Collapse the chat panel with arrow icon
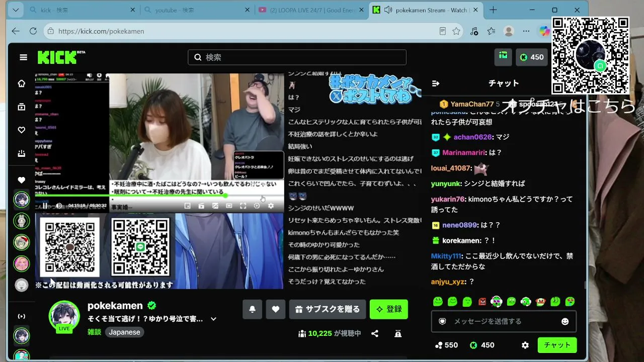 (x=436, y=83)
